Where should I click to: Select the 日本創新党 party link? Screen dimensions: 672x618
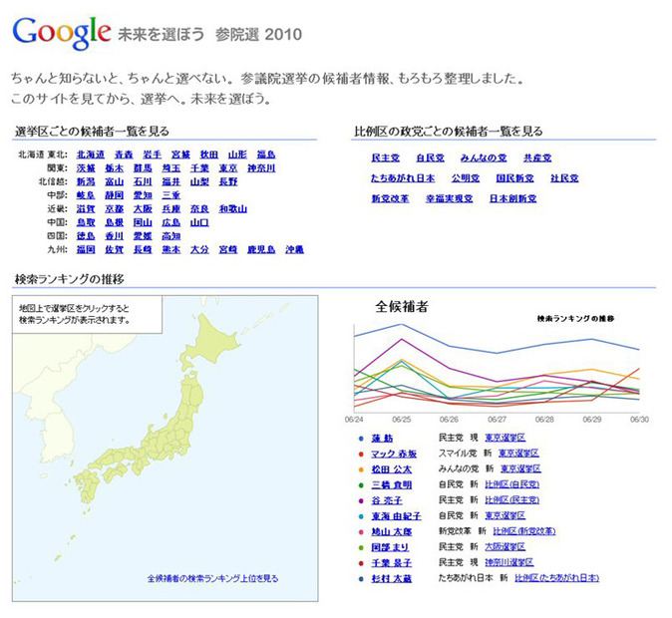point(513,199)
